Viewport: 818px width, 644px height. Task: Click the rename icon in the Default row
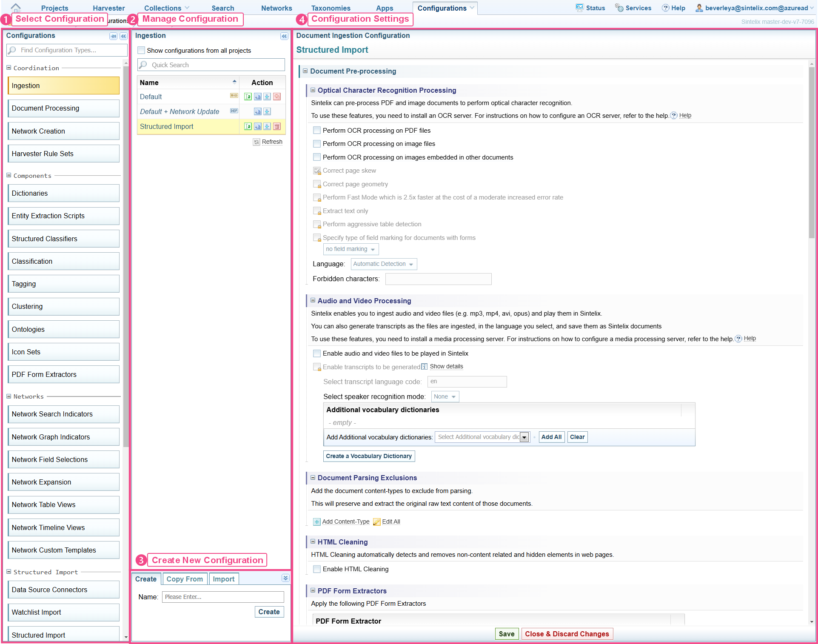[248, 97]
